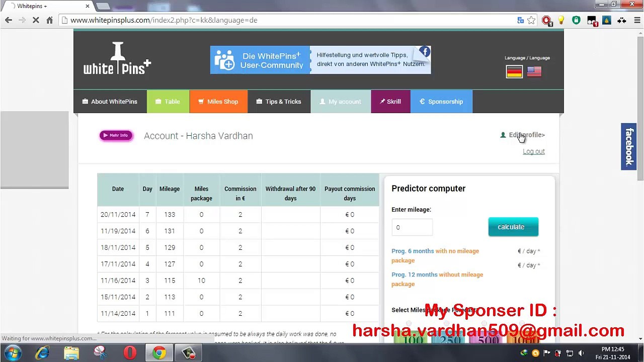
Task: Open the Windows Start menu
Action: click(13, 353)
